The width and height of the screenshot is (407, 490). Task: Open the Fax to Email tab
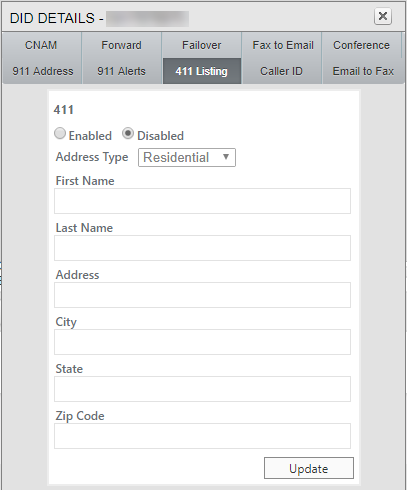(283, 45)
